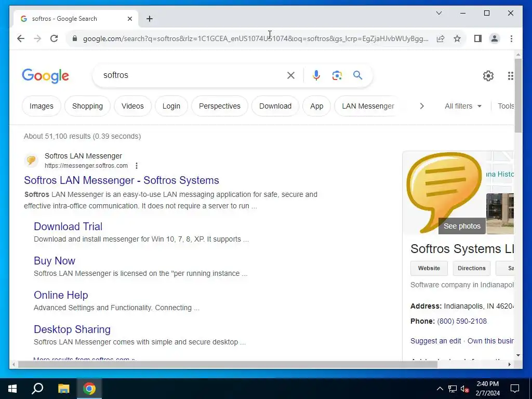
Task: Bookmark this tab with the star
Action: pyautogui.click(x=457, y=38)
